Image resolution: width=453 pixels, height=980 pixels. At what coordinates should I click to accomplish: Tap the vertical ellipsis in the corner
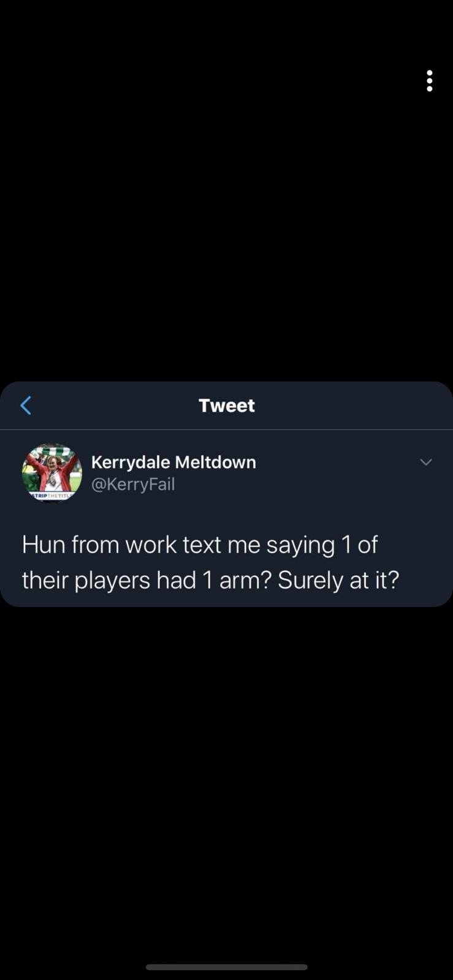pyautogui.click(x=429, y=80)
